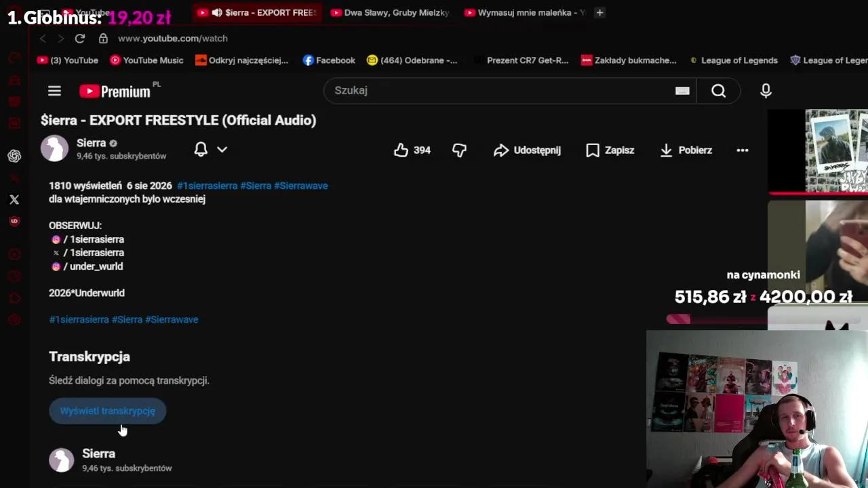Open the on-screen keyboard in search box
Viewport: 868px width, 488px height.
tap(682, 91)
